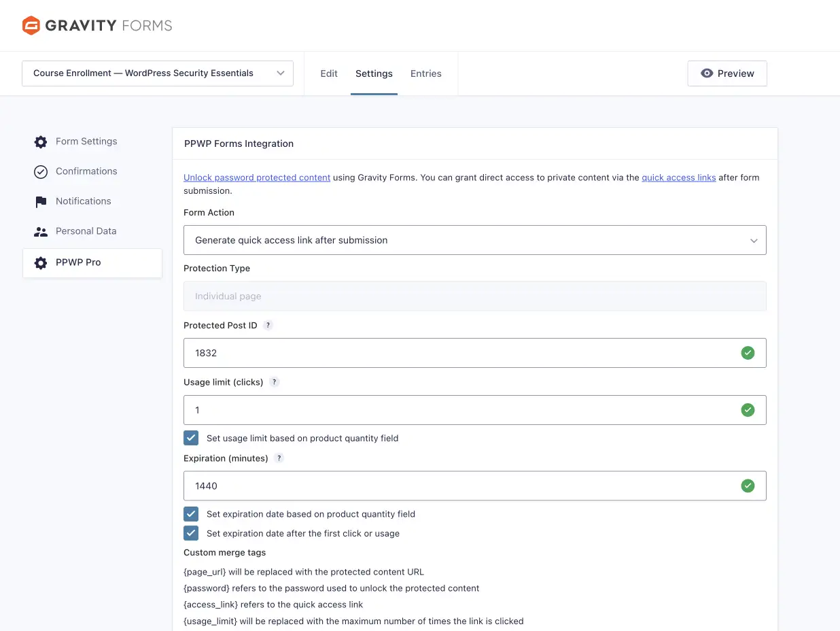Follow the Unlock password protected content link
840x631 pixels.
257,177
